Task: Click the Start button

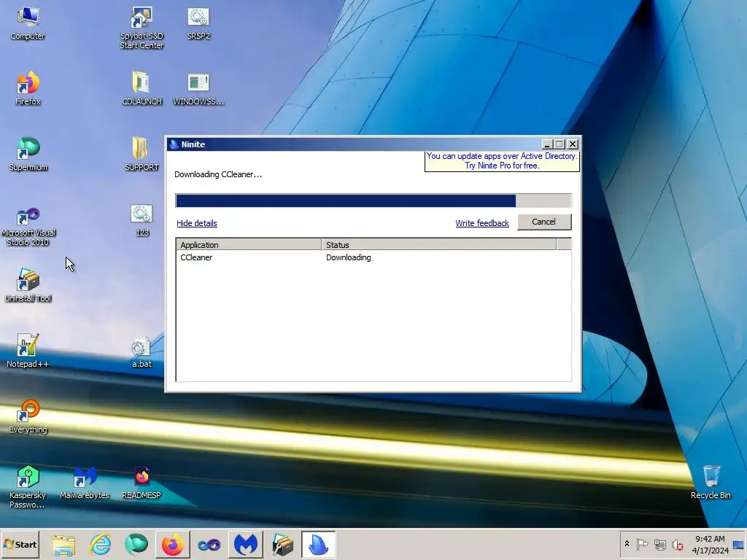Action: (20, 545)
